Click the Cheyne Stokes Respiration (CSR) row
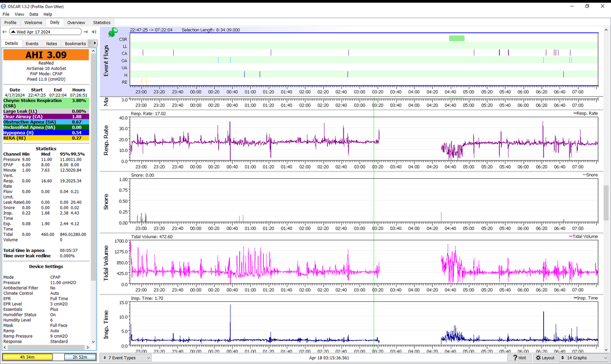 coord(46,103)
